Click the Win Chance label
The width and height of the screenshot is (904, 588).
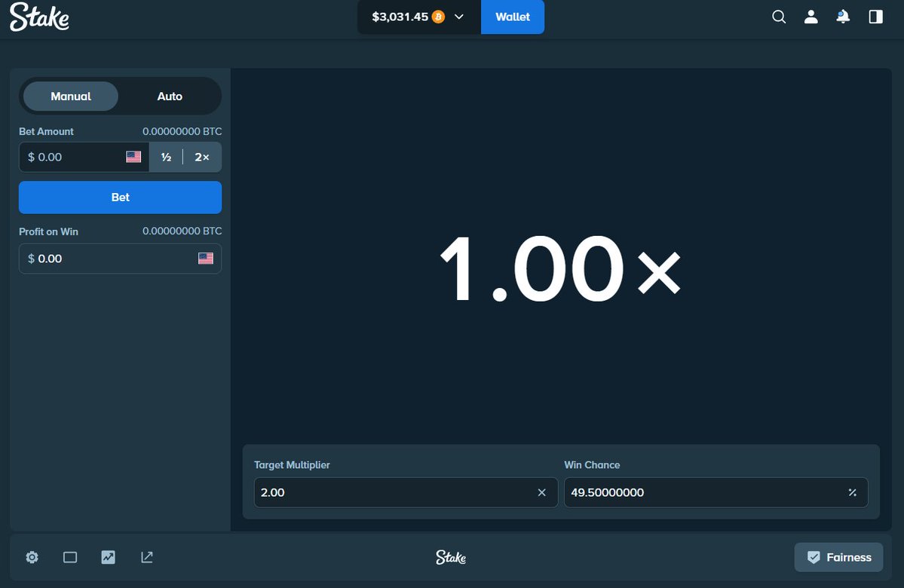[592, 464]
